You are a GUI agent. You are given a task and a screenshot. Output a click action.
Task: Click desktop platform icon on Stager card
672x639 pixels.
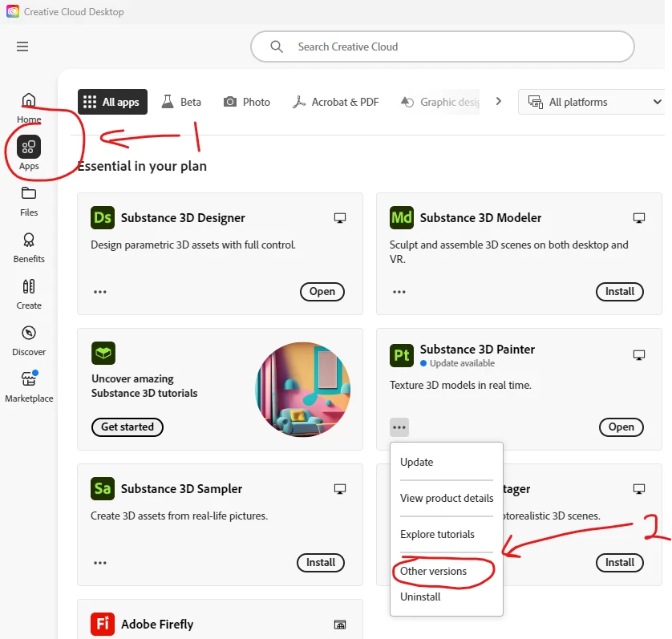coord(639,489)
